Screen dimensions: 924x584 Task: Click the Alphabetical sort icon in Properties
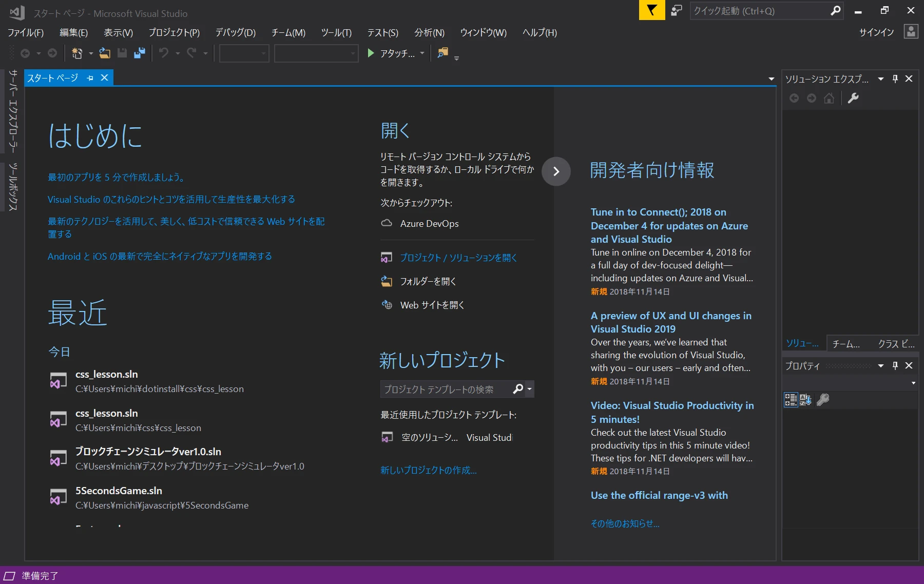point(806,400)
